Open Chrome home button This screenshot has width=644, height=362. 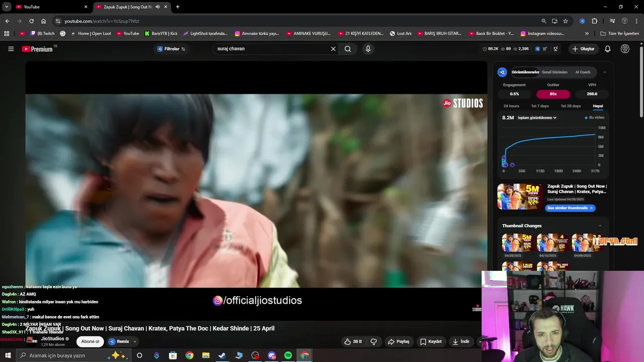[43, 21]
